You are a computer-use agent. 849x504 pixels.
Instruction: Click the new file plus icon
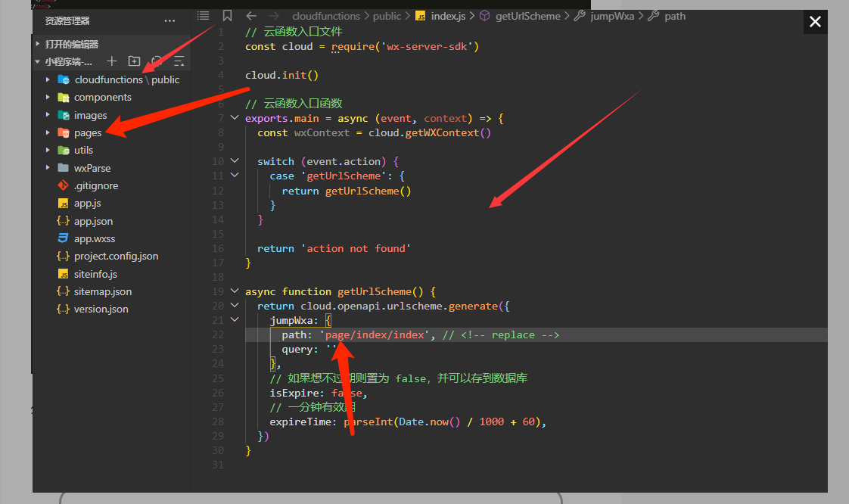111,61
